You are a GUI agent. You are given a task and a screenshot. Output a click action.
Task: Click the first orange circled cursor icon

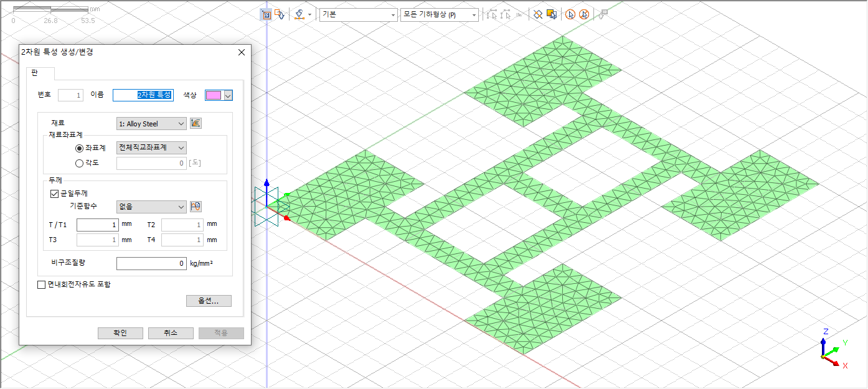pyautogui.click(x=570, y=14)
